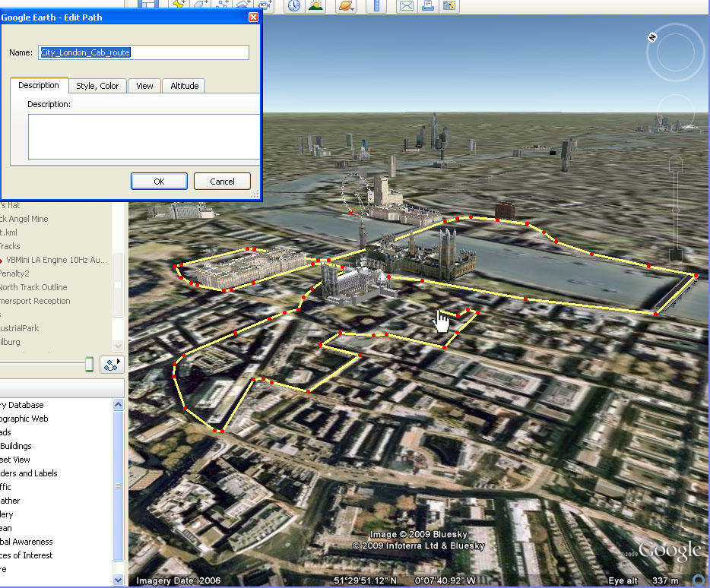Click the 51°29'51.12" N latitude readout
This screenshot has width=710, height=588.
[365, 580]
